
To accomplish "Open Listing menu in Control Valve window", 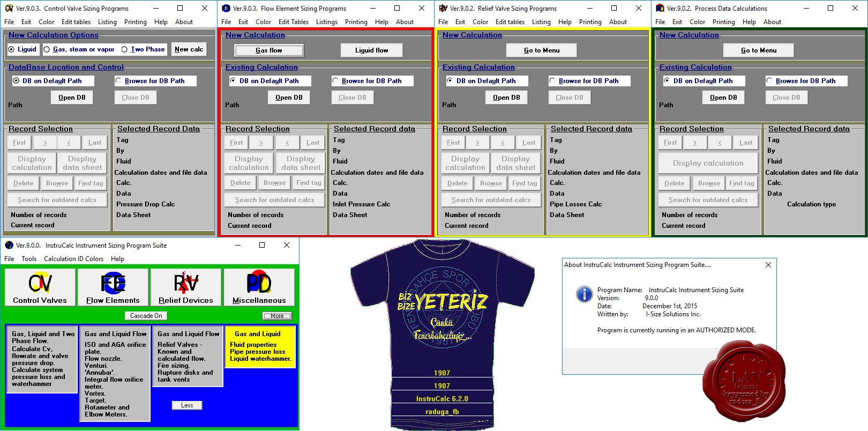I will tap(107, 22).
